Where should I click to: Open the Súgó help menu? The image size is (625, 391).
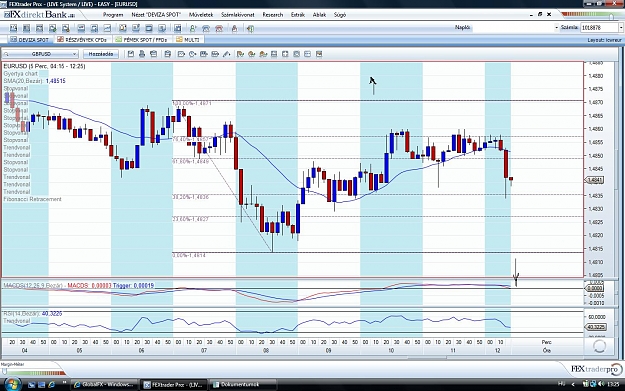[340, 15]
